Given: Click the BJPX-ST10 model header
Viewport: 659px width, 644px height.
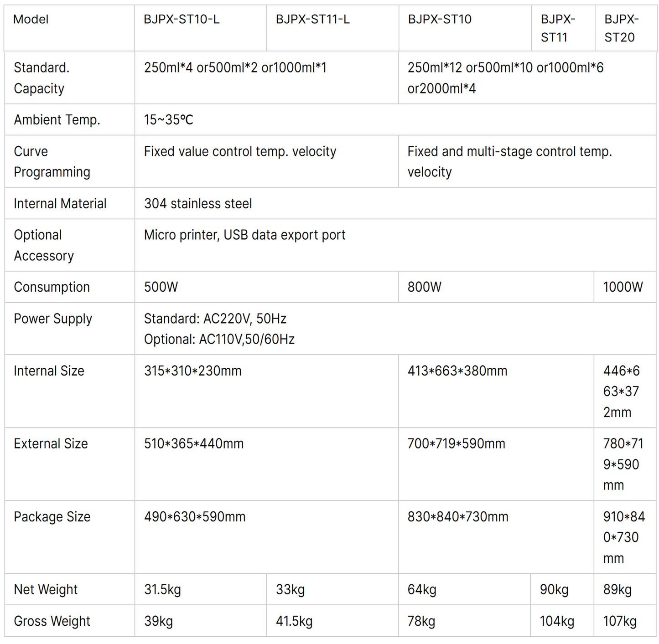Looking at the screenshot, I should point(440,20).
